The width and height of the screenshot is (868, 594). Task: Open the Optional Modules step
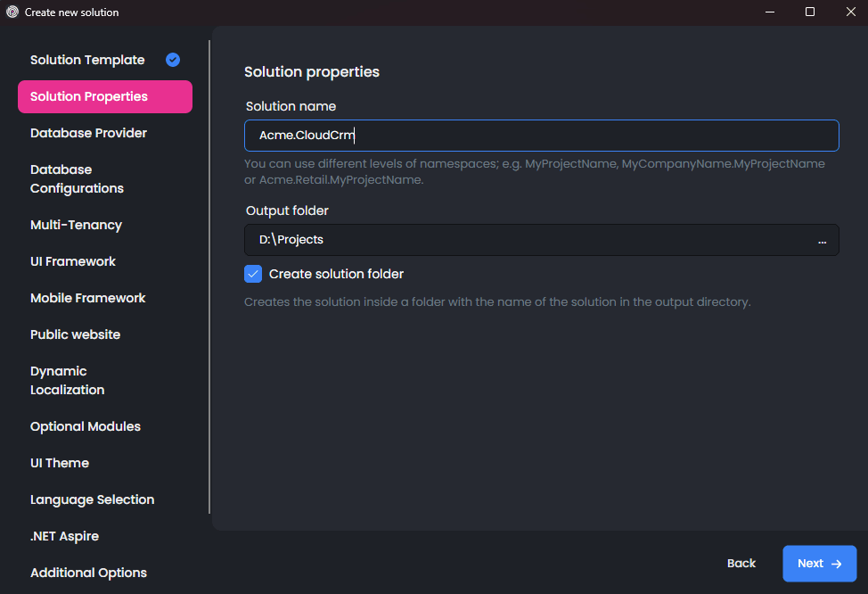point(85,426)
